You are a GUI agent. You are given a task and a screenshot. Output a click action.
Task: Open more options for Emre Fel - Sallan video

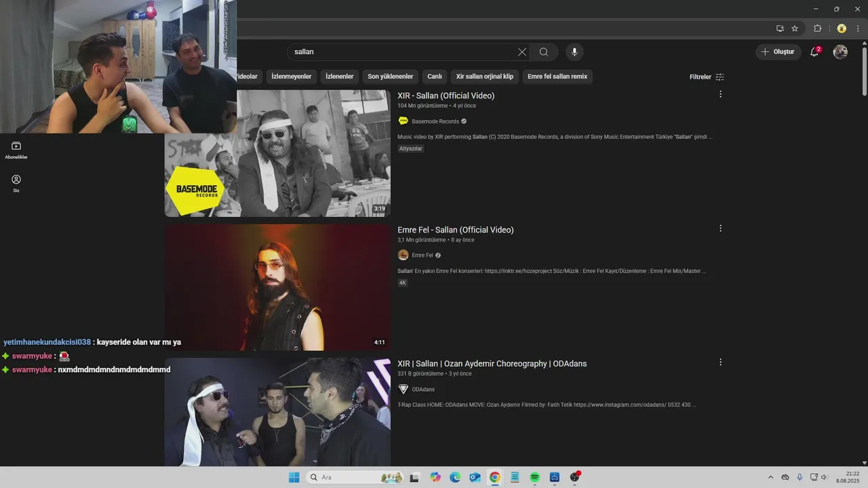[720, 228]
